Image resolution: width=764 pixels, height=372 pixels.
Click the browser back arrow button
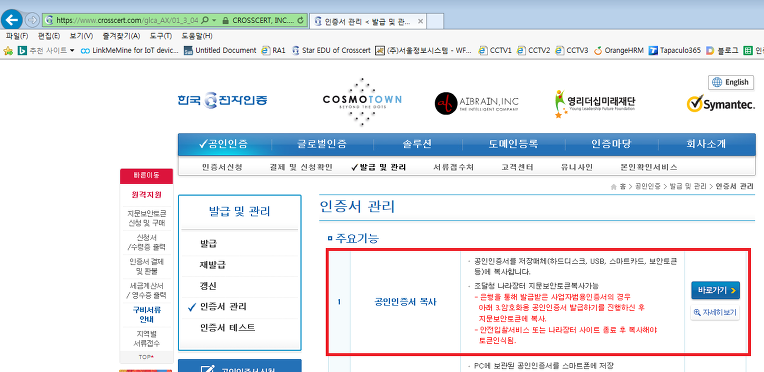tap(11, 20)
